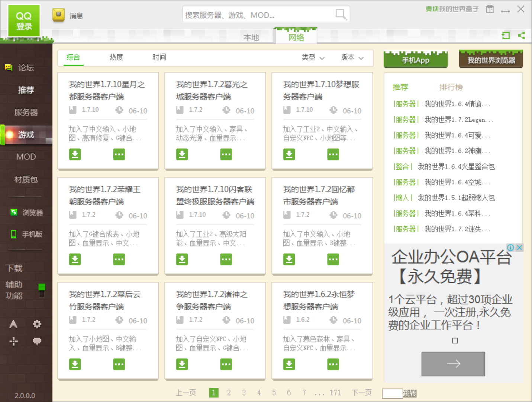Image resolution: width=532 pixels, height=402 pixels.
Task: Open the chat bubble feedback icon in sidebar
Action: click(37, 341)
